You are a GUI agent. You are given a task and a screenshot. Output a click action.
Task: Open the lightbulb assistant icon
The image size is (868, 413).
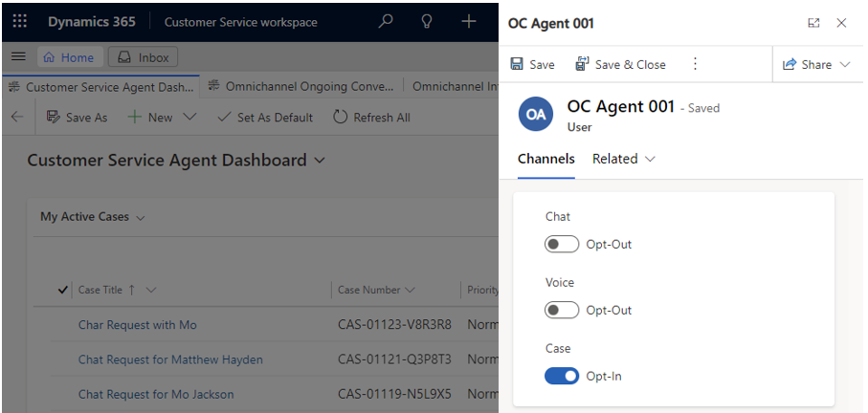(x=426, y=22)
